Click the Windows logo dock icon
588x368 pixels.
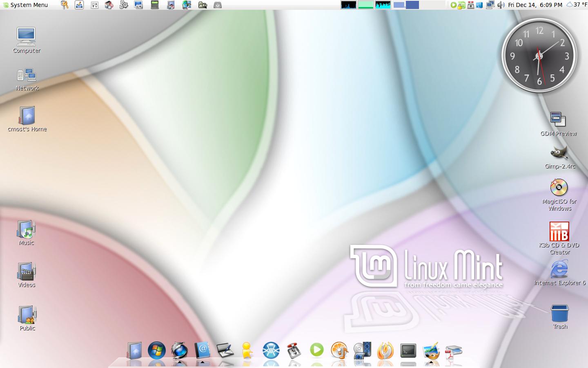click(157, 350)
